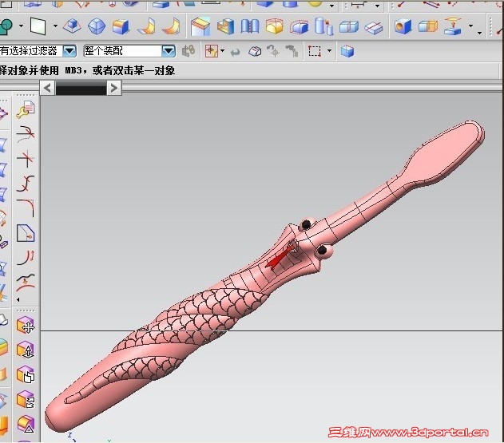504x443 pixels.
Task: Select the scale body twin-cylinder icon
Action: [x=323, y=26]
